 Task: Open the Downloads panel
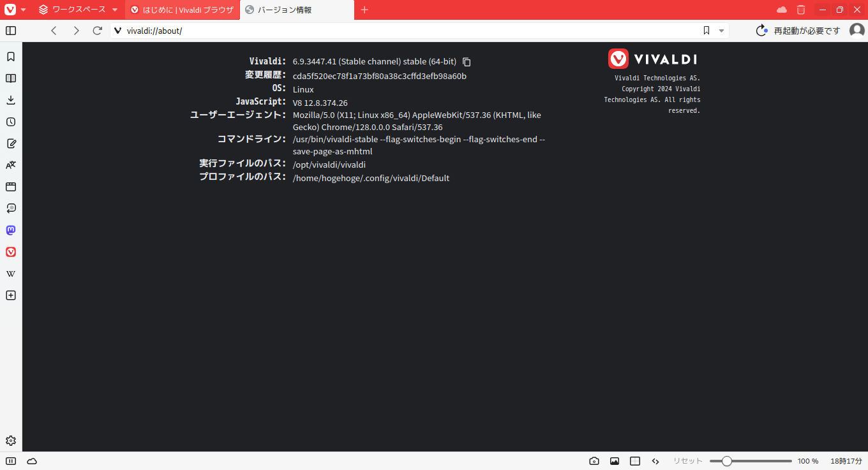click(x=11, y=100)
